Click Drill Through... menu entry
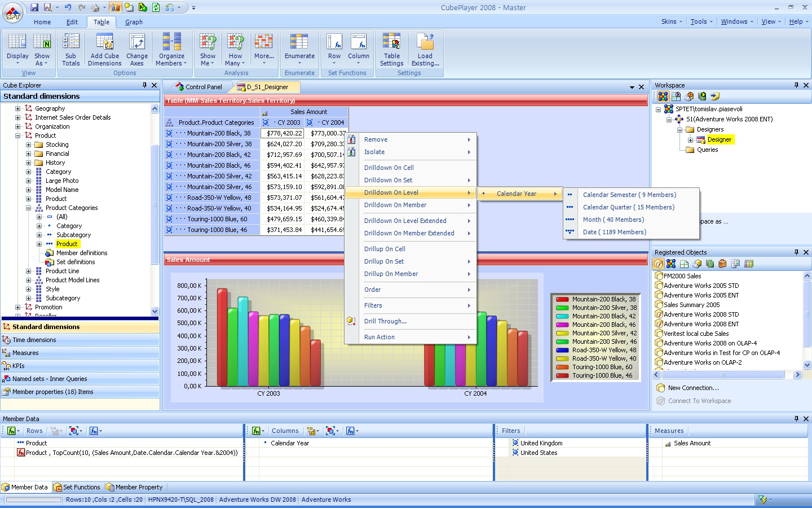Image resolution: width=812 pixels, height=508 pixels. 385,321
